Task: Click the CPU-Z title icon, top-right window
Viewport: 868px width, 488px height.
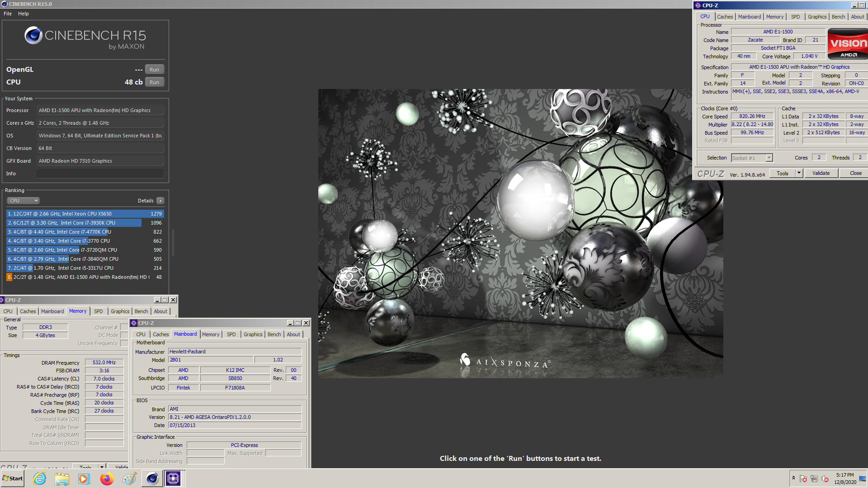Action: (x=698, y=5)
